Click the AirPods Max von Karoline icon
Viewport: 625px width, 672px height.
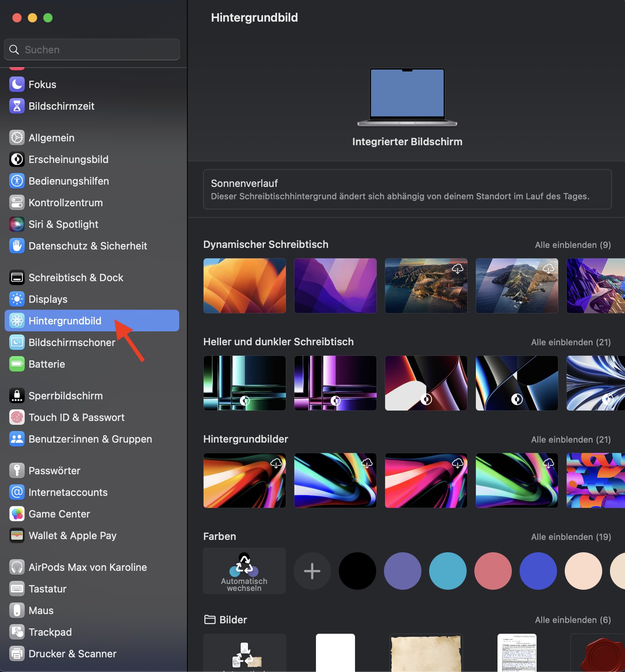(x=17, y=567)
